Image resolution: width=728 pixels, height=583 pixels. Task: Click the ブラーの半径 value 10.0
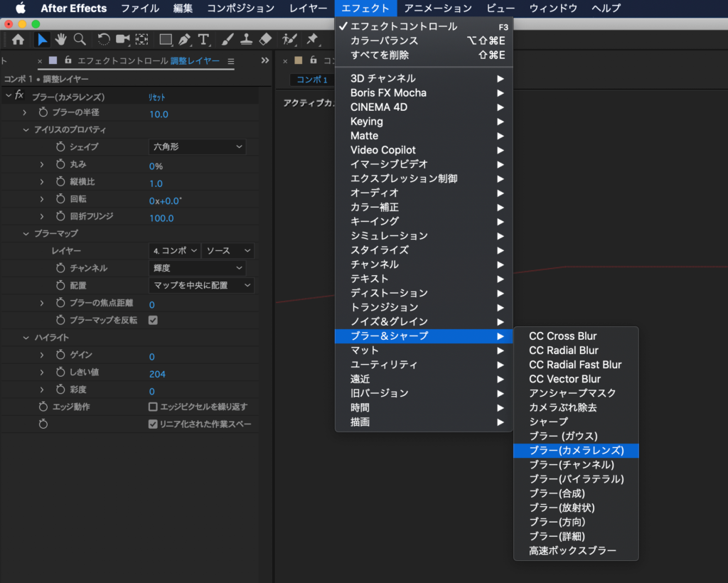(159, 114)
